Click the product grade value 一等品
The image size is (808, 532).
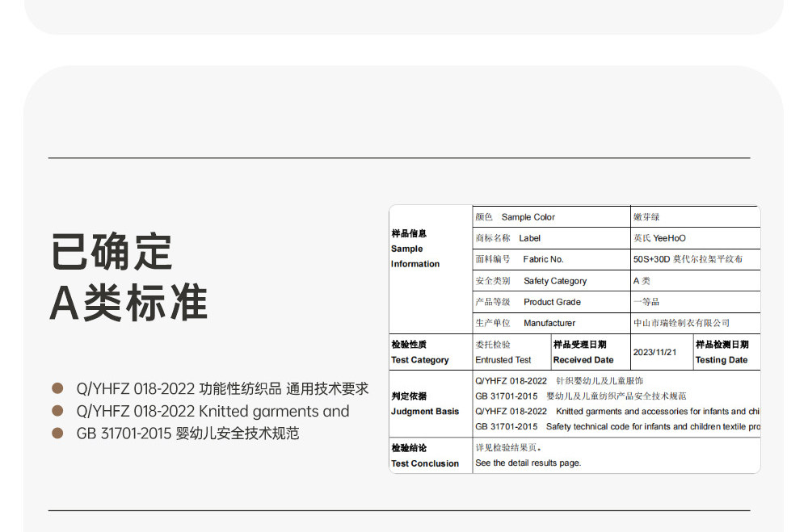pyautogui.click(x=646, y=302)
